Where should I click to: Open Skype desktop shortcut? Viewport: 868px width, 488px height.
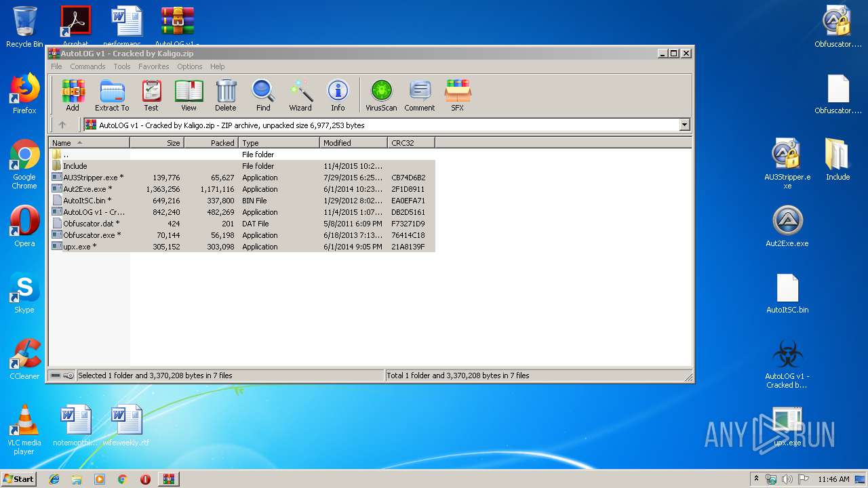[x=24, y=293]
